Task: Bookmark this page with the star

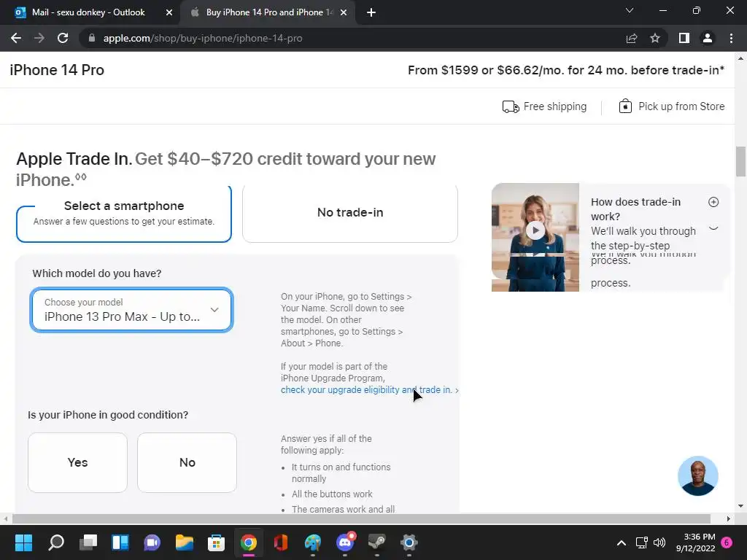Action: (655, 38)
